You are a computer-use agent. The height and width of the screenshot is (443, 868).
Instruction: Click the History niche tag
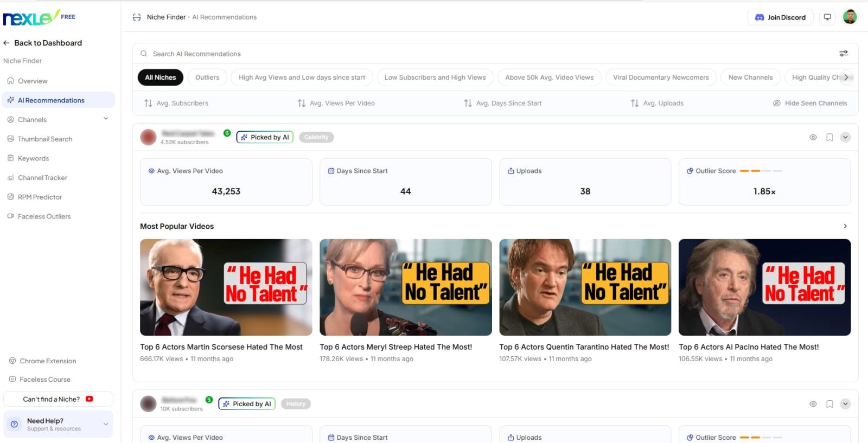tap(296, 404)
